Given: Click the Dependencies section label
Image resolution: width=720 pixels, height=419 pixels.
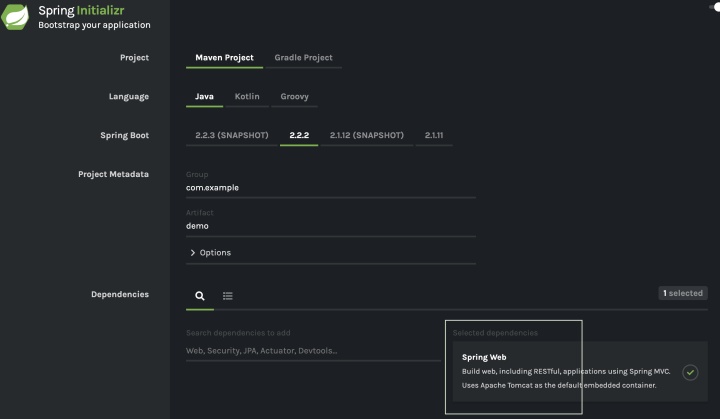Looking at the screenshot, I should pyautogui.click(x=120, y=294).
